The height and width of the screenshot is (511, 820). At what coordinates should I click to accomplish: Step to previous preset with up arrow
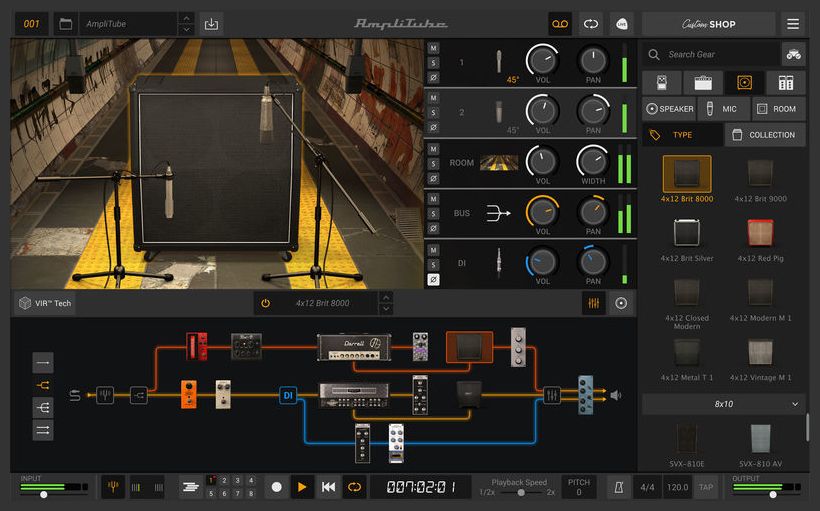click(187, 18)
